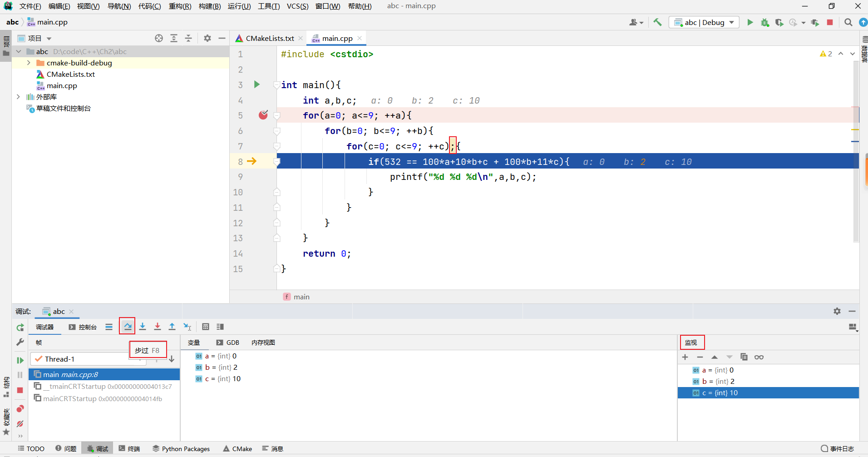868x457 pixels.
Task: Click the green Rerun debug icon
Action: (x=20, y=328)
